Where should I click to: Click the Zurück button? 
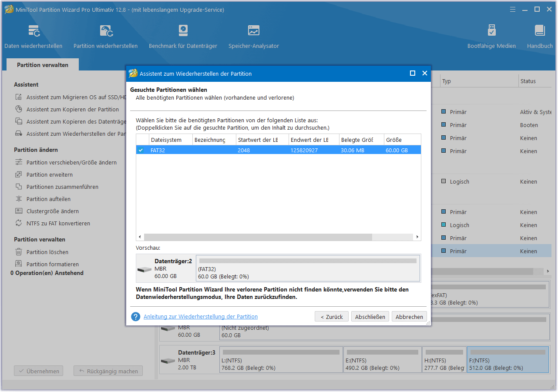332,317
